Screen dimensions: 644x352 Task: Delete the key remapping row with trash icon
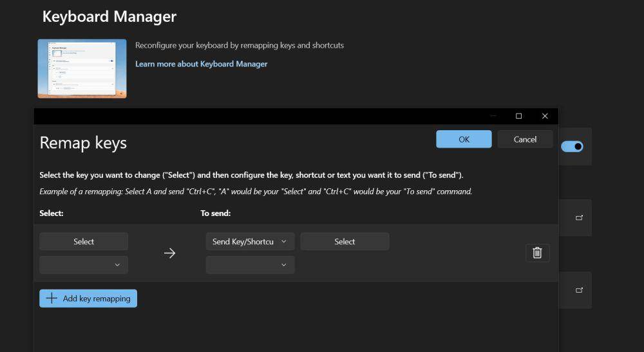click(x=537, y=253)
